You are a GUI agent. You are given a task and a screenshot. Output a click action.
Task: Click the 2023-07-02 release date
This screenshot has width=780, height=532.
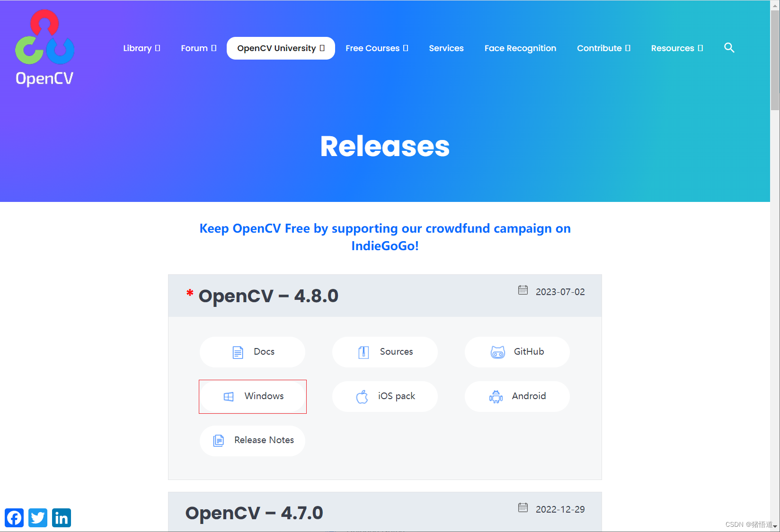[560, 292]
